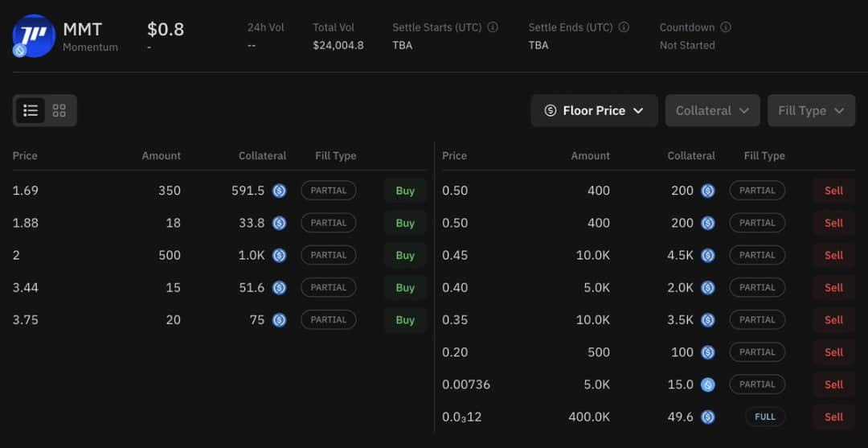Click collateral coin icon beside 75
Screen dimensions: 868x448
tap(279, 320)
